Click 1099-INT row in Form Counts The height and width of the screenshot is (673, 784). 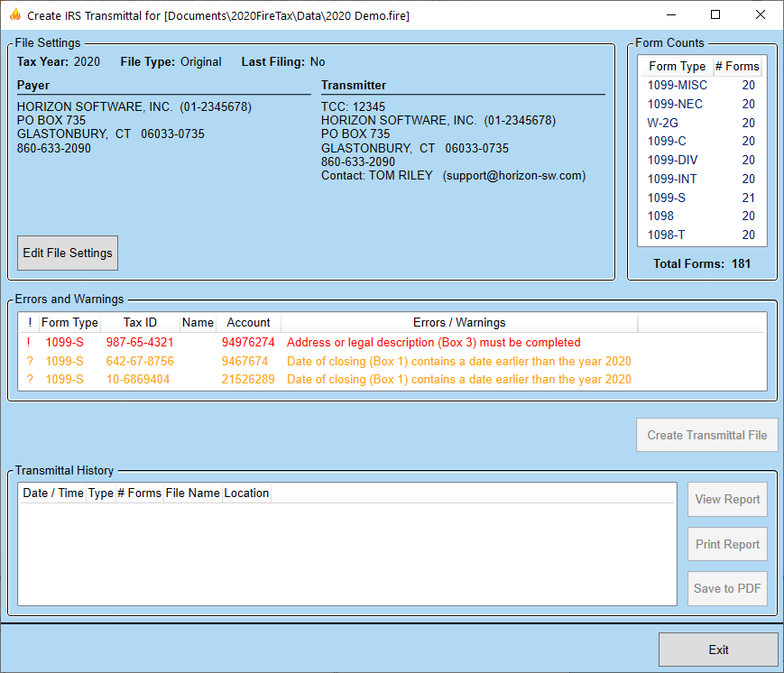click(701, 179)
